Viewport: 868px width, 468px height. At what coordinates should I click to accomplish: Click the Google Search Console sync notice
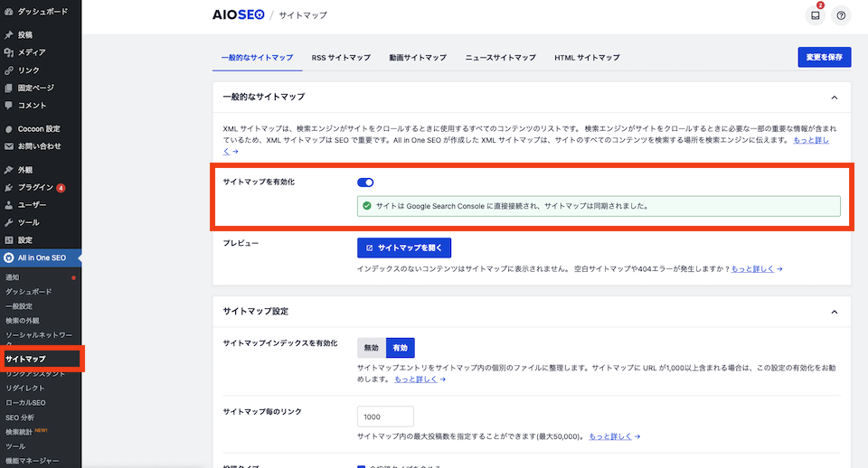(599, 206)
